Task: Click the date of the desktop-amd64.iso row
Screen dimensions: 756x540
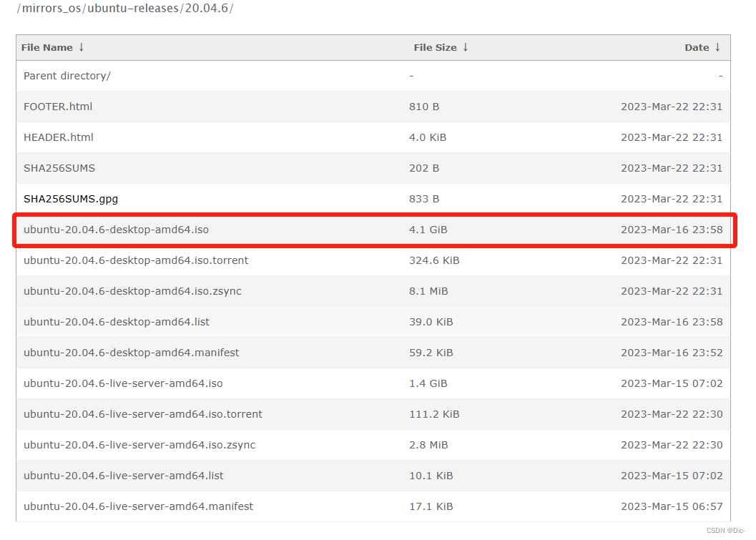Action: (x=672, y=230)
